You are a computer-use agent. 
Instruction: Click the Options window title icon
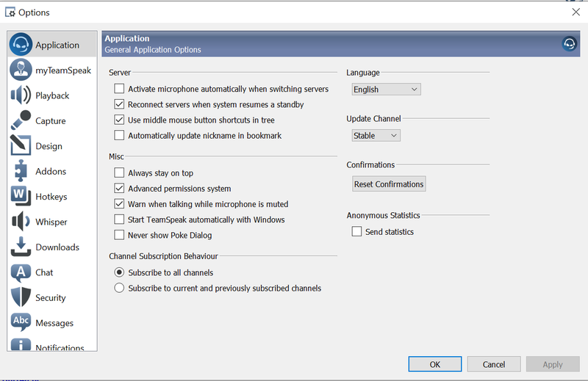coord(10,12)
